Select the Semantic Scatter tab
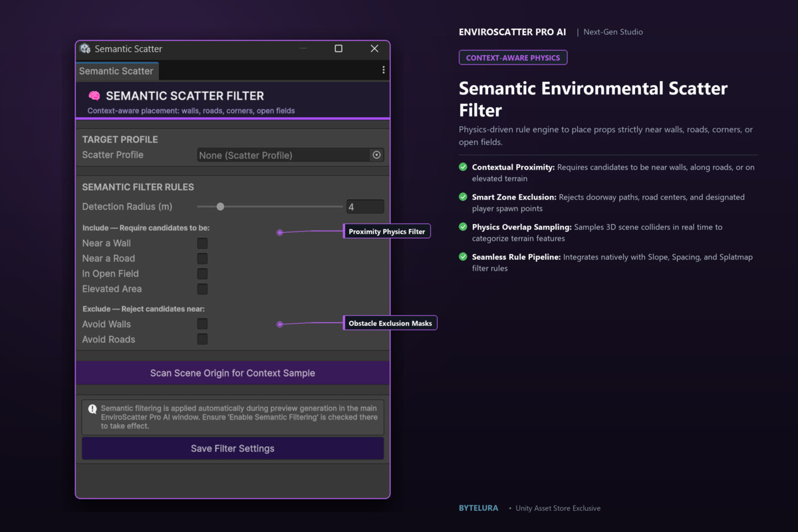 click(116, 71)
